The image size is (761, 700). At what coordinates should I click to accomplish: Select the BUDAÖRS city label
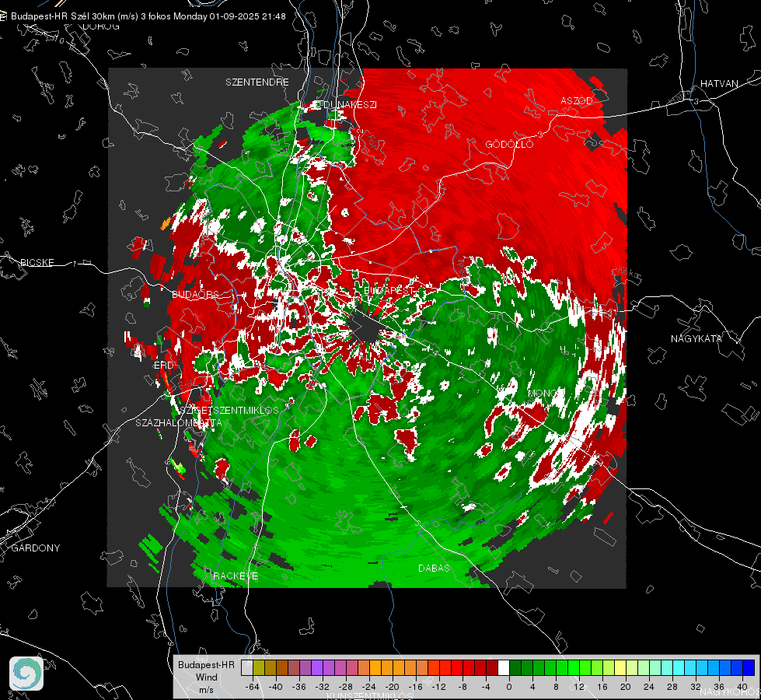coord(196,294)
